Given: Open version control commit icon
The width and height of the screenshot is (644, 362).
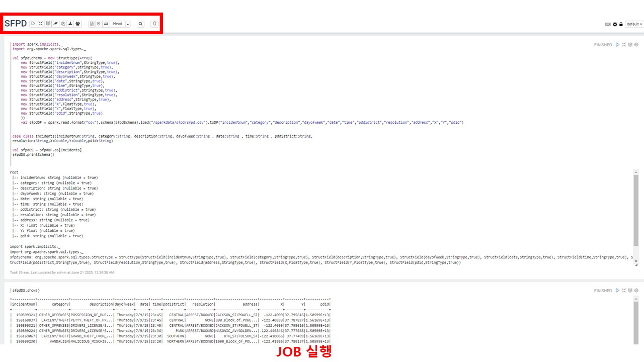Looking at the screenshot, I should [x=92, y=24].
